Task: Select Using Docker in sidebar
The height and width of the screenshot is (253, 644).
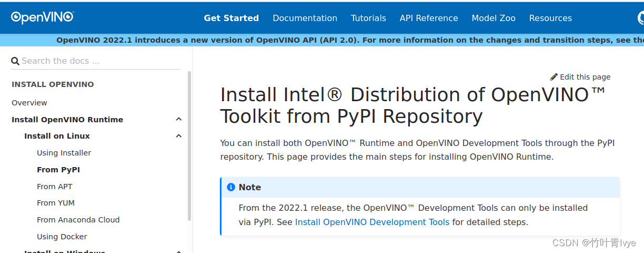Action: 62,237
